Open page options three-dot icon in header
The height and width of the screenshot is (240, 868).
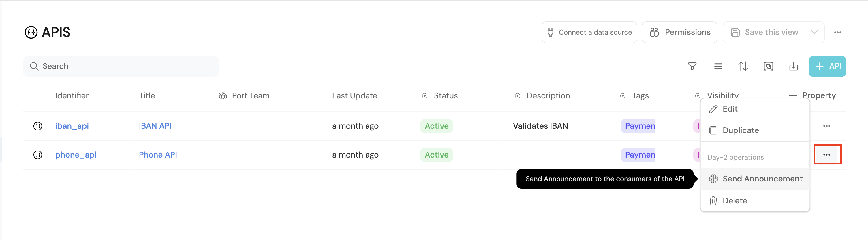[838, 32]
